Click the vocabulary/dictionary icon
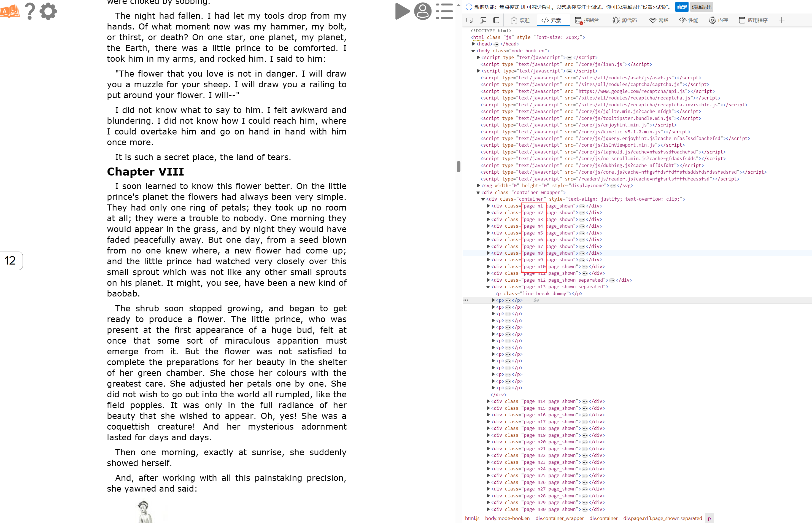The width and height of the screenshot is (812, 523). coord(10,12)
